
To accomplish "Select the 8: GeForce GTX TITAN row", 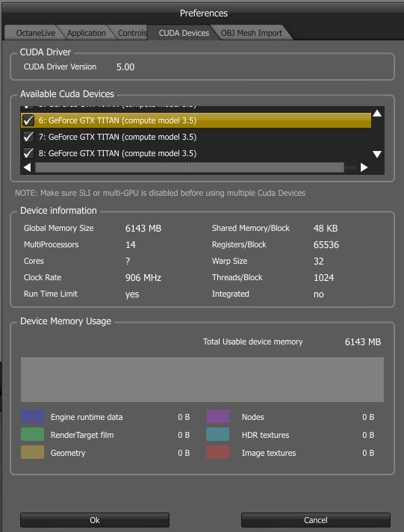I will 196,153.
